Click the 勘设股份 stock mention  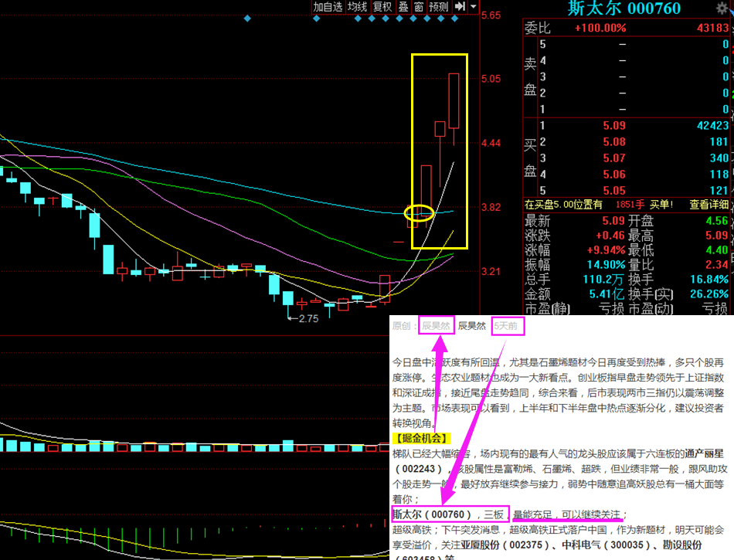click(681, 545)
